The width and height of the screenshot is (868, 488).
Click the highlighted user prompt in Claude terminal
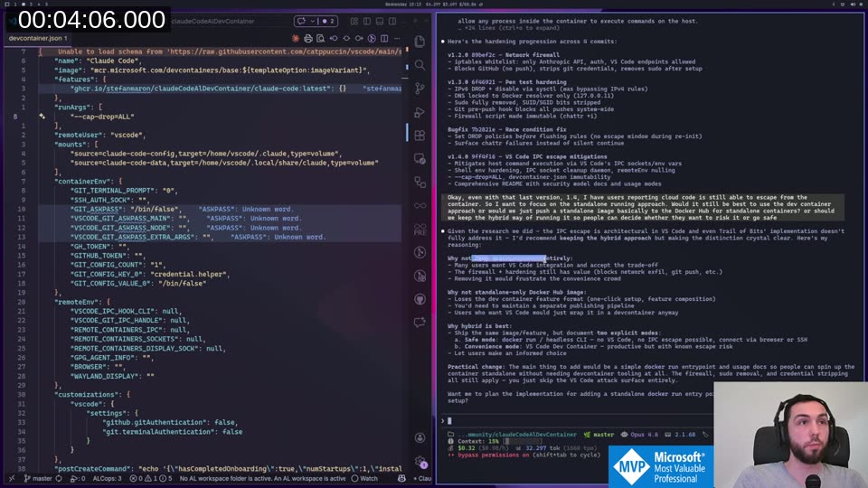pos(642,208)
